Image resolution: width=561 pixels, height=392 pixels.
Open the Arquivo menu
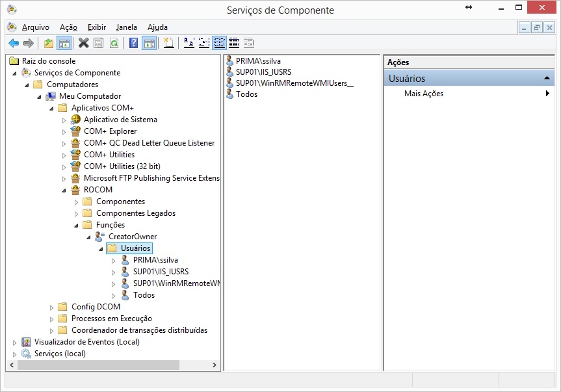pos(35,27)
